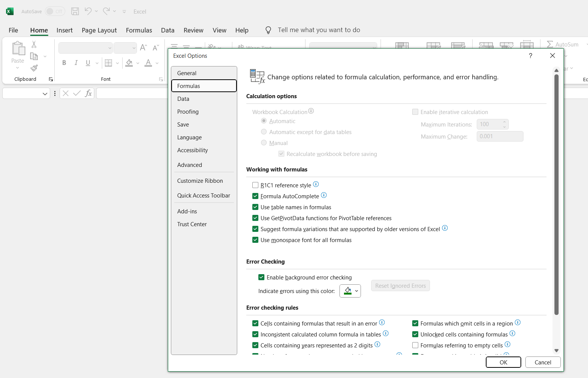
Task: Select Proofing in options list
Action: click(x=204, y=112)
